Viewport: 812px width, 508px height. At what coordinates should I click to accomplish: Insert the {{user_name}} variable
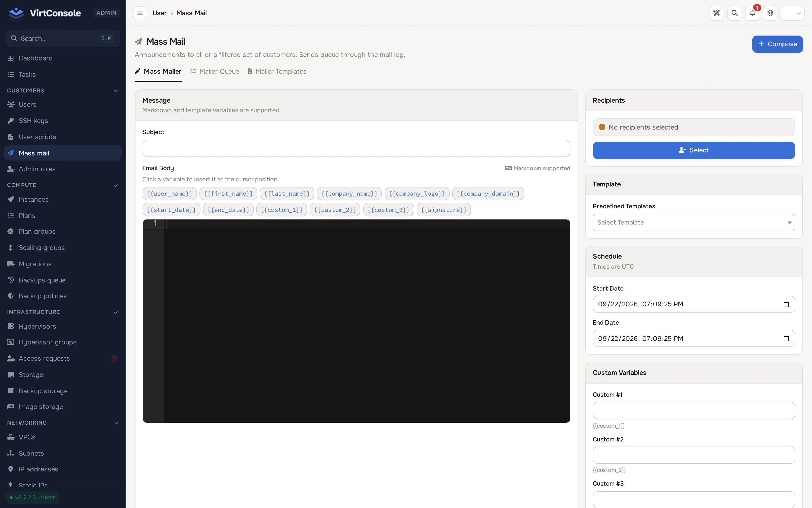170,194
